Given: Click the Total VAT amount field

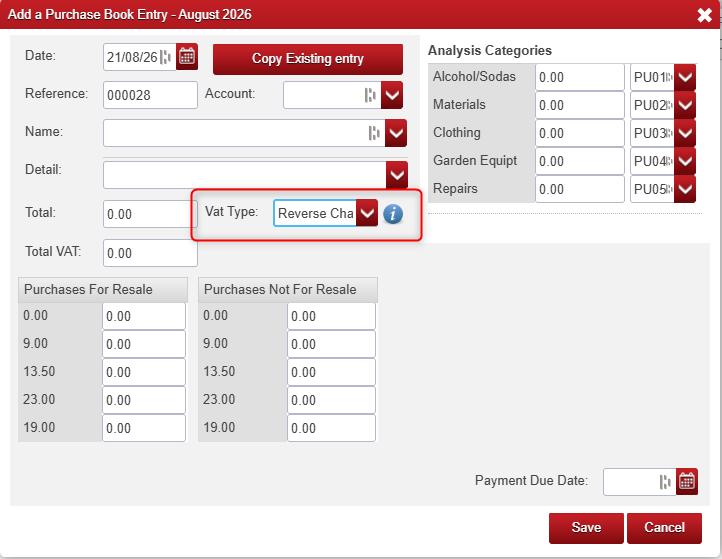Looking at the screenshot, I should [x=150, y=253].
